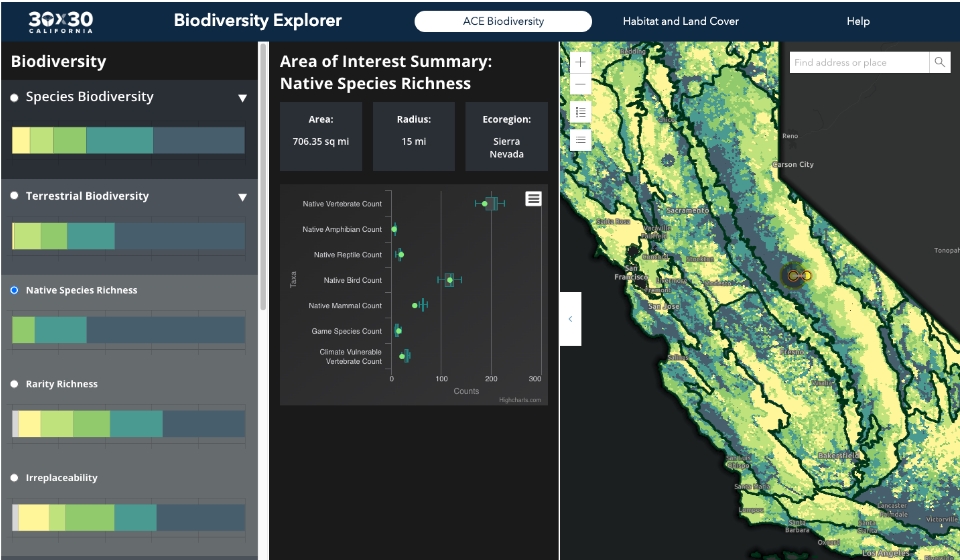Click the search magnifier icon
Viewport: 960px width, 560px height.
[x=940, y=63]
